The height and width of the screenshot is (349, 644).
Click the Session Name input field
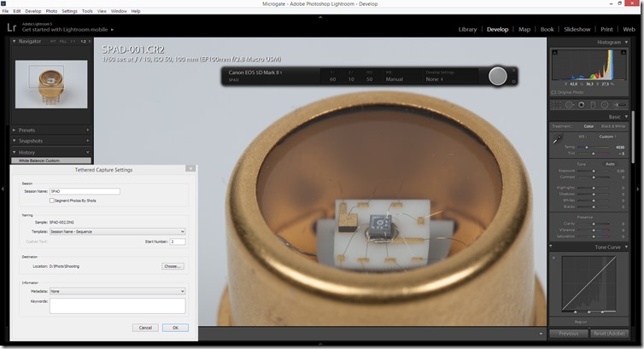click(x=85, y=191)
